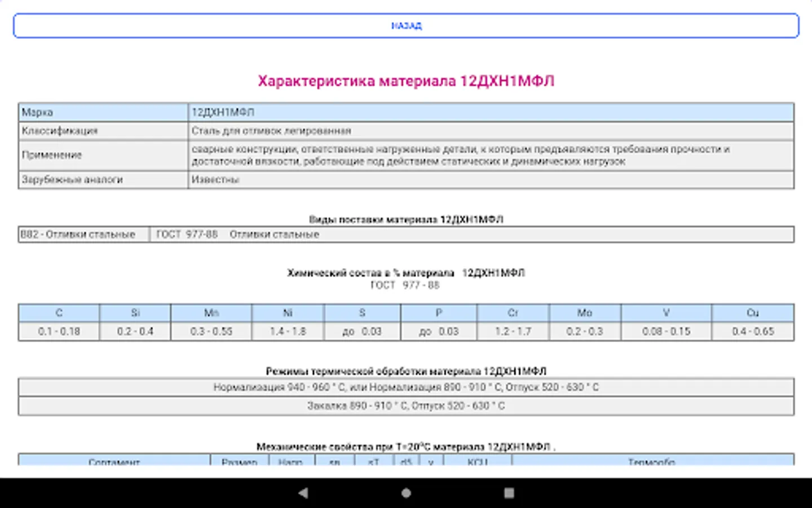Select the "сварные конструкции" application description cell
The width and height of the screenshot is (812, 508).
[491, 155]
